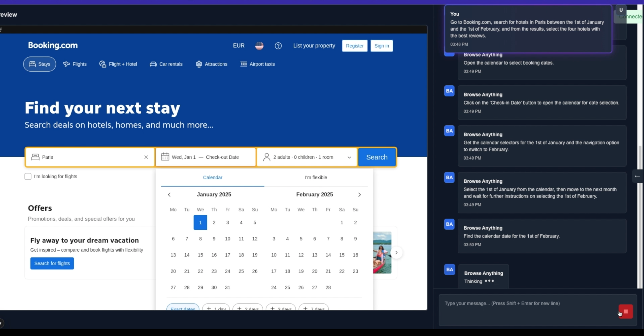Select the Exact dates option chip
Viewport: 644px width, 336px height.
(183, 308)
